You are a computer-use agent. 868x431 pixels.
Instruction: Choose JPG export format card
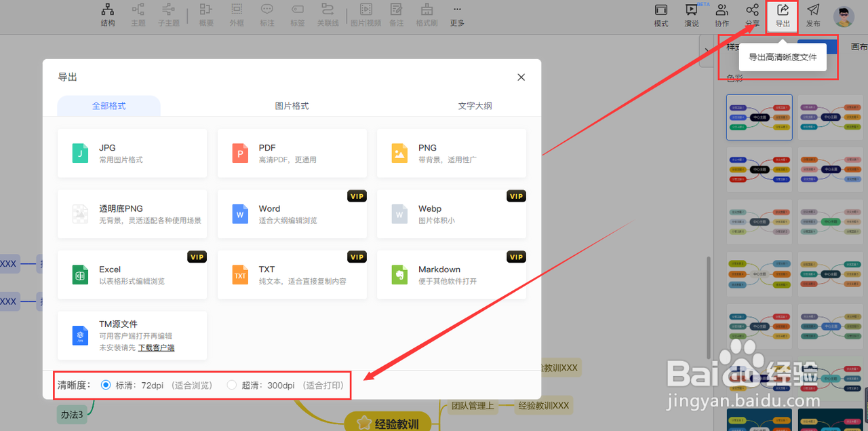(x=132, y=153)
